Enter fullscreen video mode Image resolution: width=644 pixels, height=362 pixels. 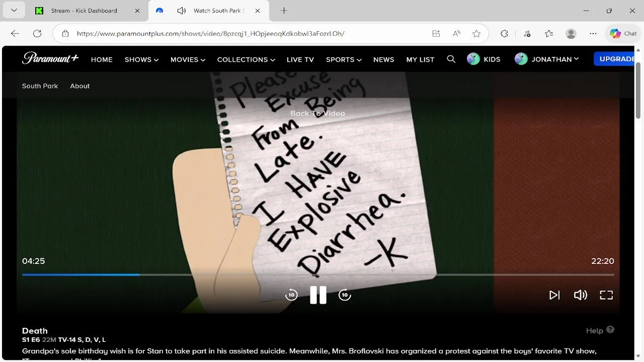(606, 295)
